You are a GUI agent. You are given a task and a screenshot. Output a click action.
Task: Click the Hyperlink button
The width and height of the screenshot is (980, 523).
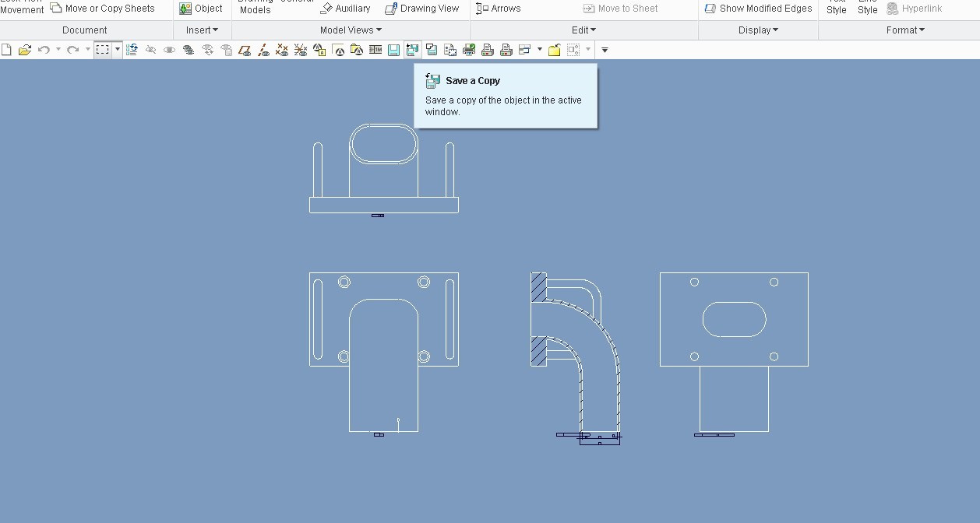click(x=915, y=9)
